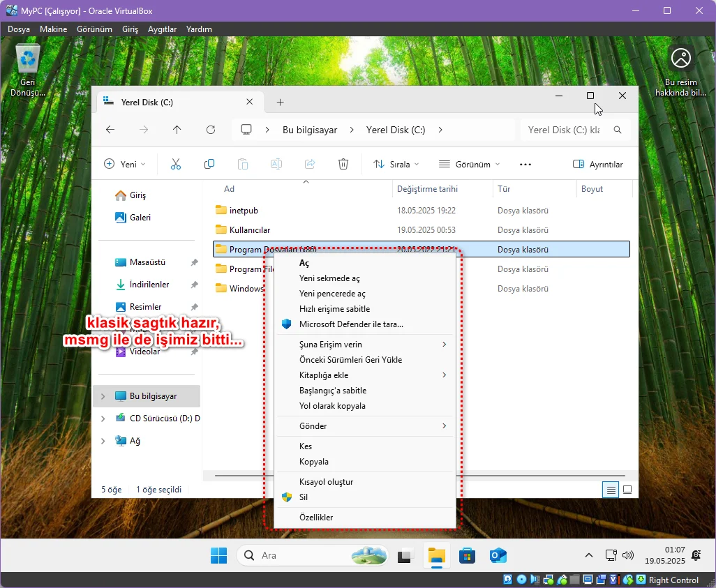This screenshot has height=588, width=716.
Task: Click the Delete trash icon in toolbar
Action: pyautogui.click(x=343, y=165)
